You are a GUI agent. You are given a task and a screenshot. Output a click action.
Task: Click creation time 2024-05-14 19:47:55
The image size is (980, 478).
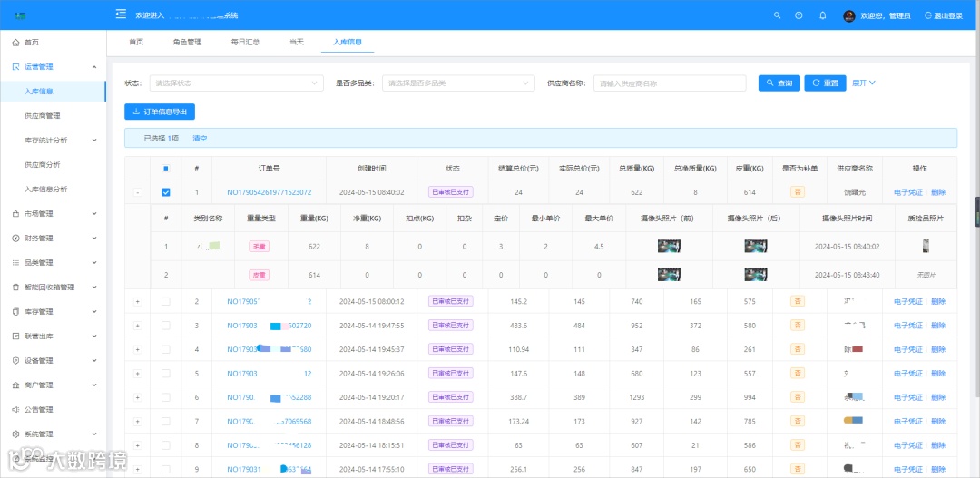pos(371,326)
